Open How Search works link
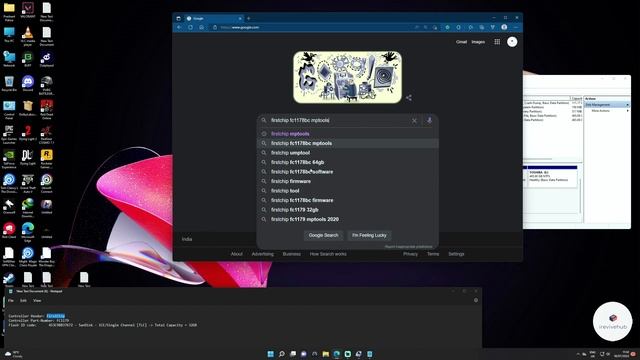Viewport: 640px width, 360px height. point(328,254)
